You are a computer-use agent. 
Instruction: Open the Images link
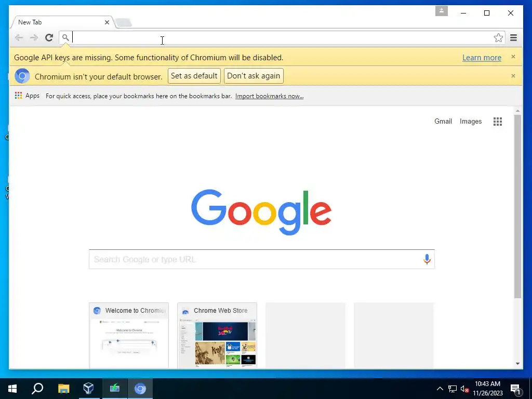point(471,121)
